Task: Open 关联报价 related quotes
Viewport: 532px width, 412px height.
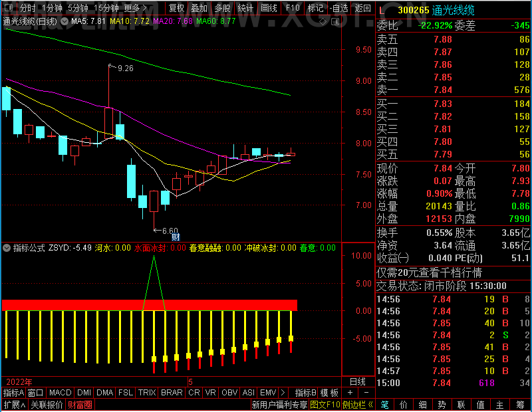Action: click(x=47, y=405)
